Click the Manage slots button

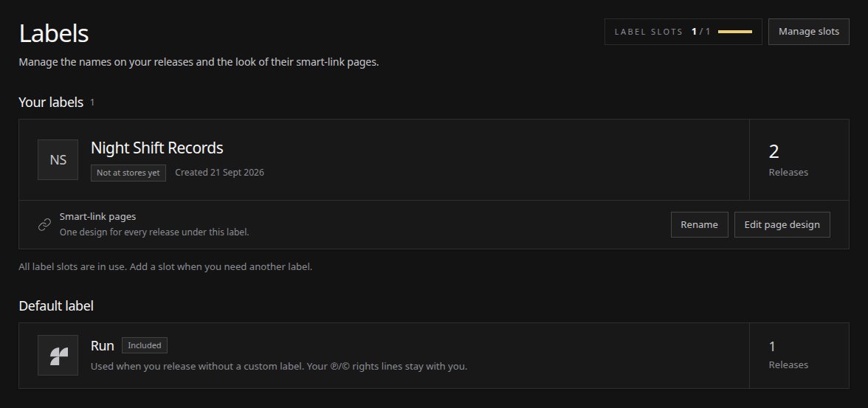pyautogui.click(x=808, y=32)
